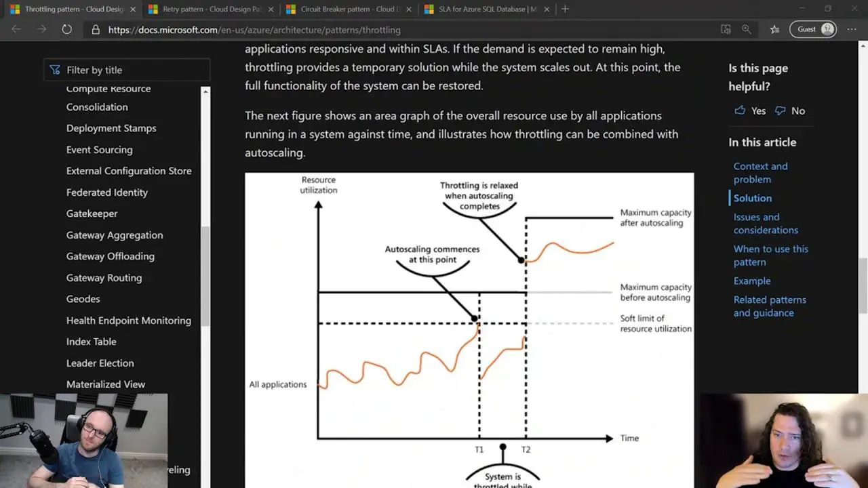Open Leader Election in sidebar
This screenshot has width=868, height=488.
tap(100, 363)
